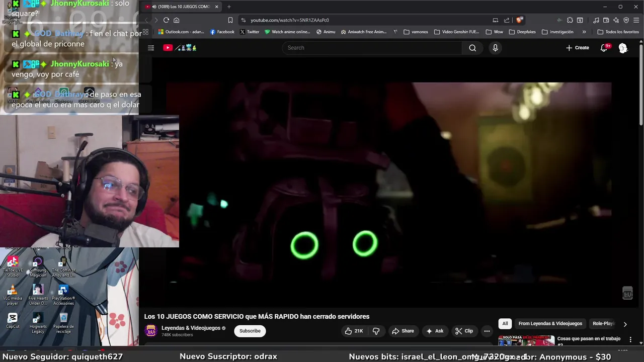Viewport: 644px width, 362px height.
Task: Expand the hidden bookmarks overflow chevron
Action: point(584,32)
